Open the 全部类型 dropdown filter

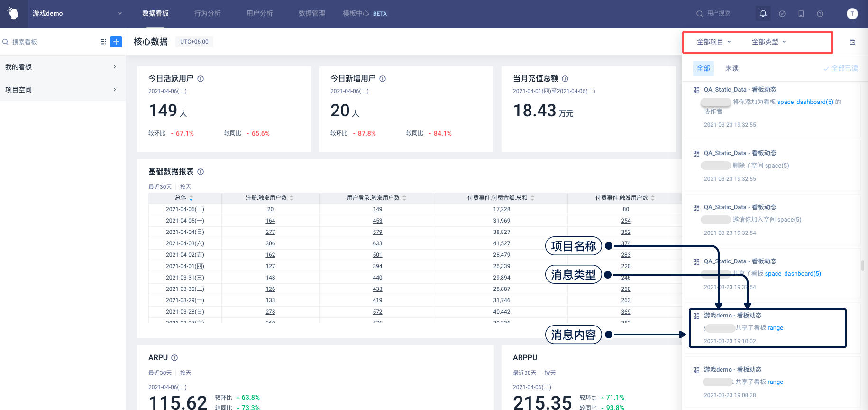click(768, 42)
